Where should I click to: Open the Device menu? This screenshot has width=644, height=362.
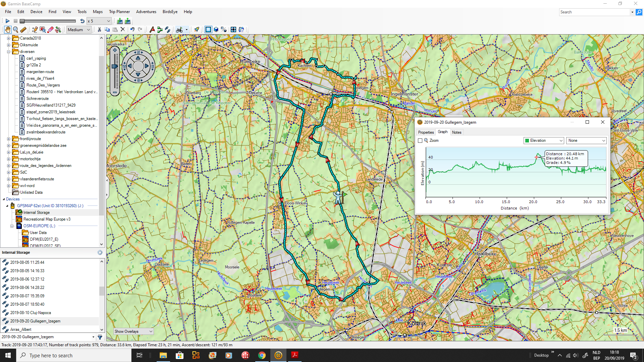[36, 12]
